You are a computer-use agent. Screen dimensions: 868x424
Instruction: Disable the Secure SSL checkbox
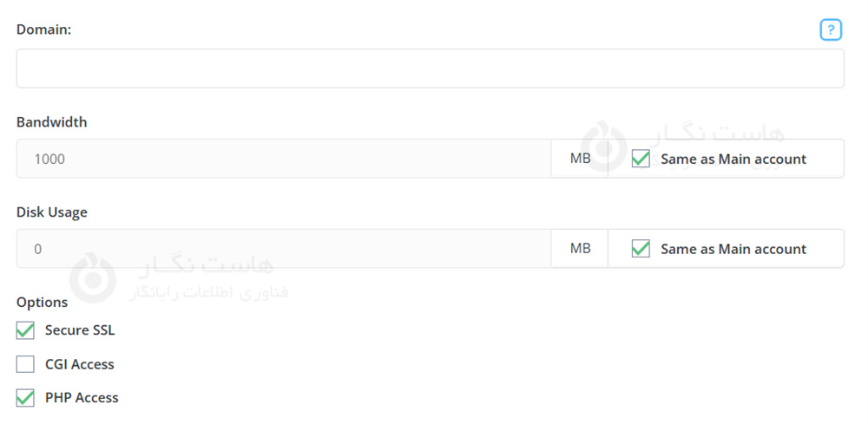[x=25, y=330]
